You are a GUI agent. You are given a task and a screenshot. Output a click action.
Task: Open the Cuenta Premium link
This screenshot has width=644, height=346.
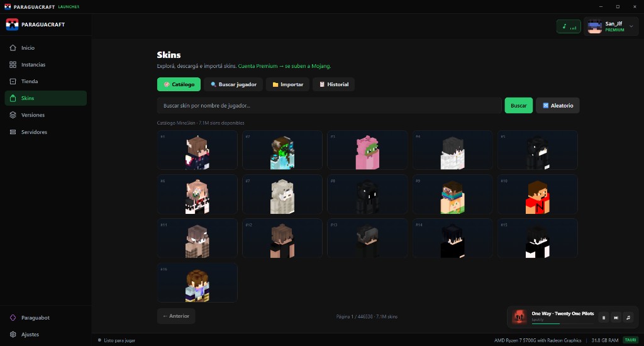coord(284,66)
